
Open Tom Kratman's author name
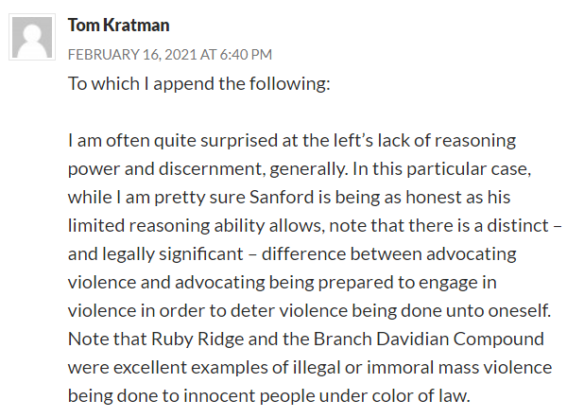tap(118, 25)
